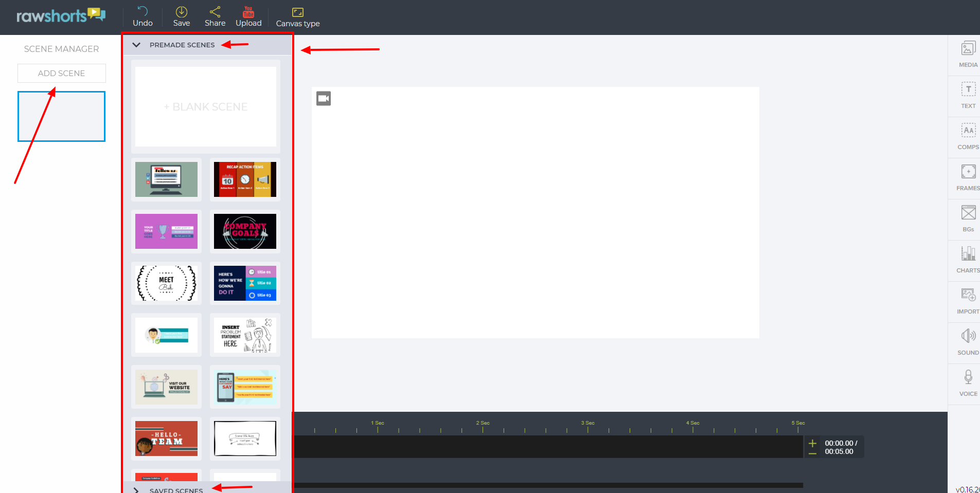Expand the Saved Scenes section
980x493 pixels.
pyautogui.click(x=136, y=490)
